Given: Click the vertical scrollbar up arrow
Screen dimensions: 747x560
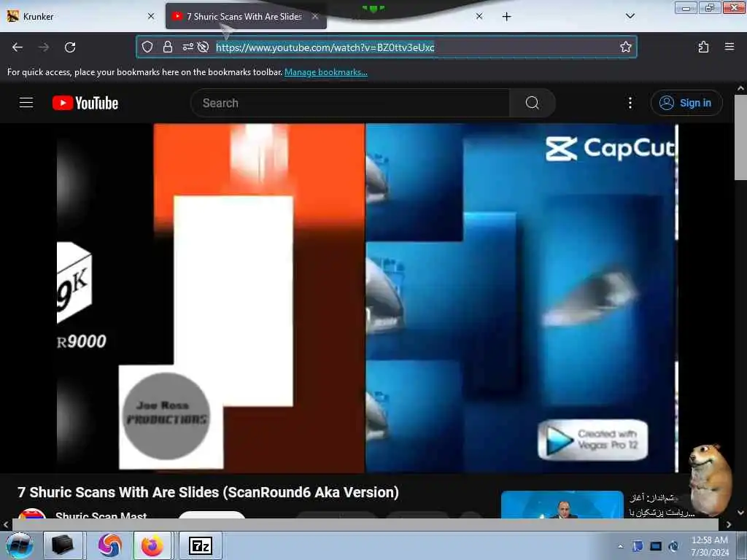Looking at the screenshot, I should (740, 88).
